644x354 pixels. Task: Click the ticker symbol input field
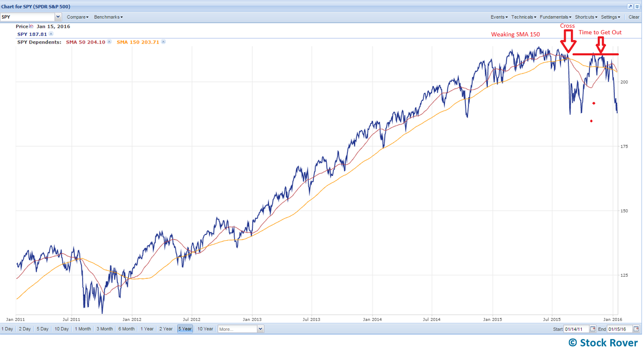point(27,17)
